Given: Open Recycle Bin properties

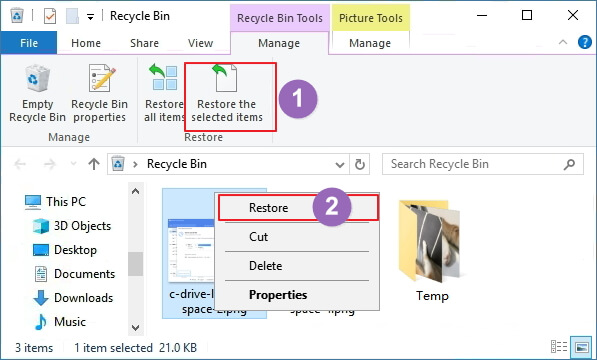Looking at the screenshot, I should click(x=99, y=93).
